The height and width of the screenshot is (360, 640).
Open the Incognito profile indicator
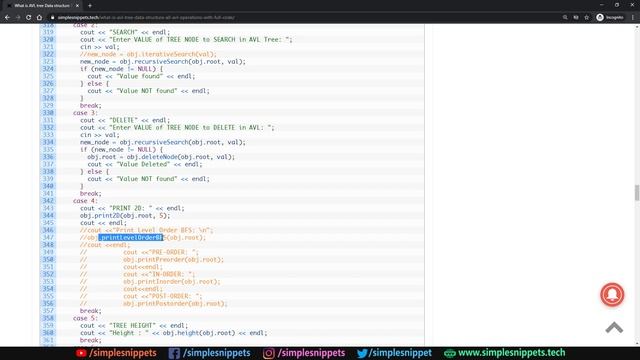coord(610,18)
